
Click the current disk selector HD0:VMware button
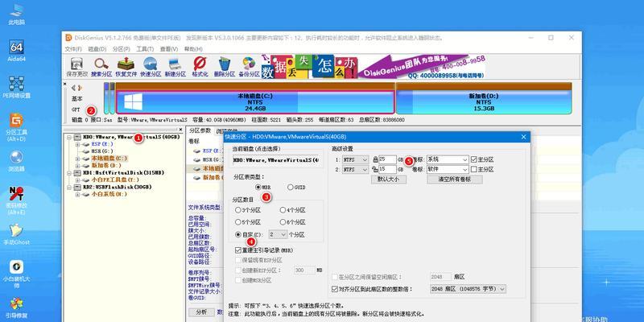277,159
